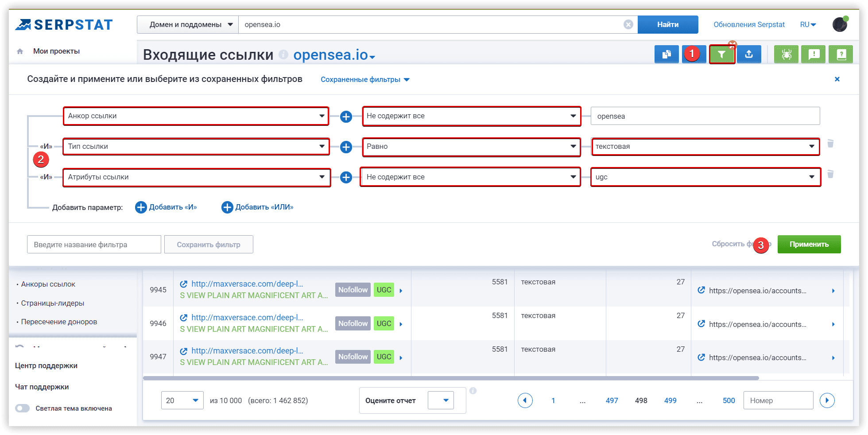The width and height of the screenshot is (868, 435).
Task: Go to page 497
Action: (612, 400)
